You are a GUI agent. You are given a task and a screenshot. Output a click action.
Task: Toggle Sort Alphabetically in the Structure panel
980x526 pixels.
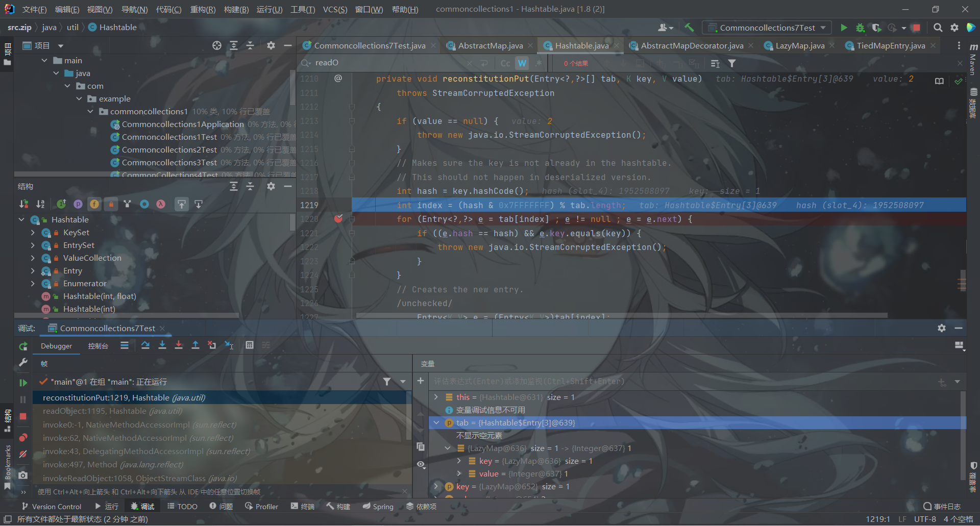click(x=40, y=204)
